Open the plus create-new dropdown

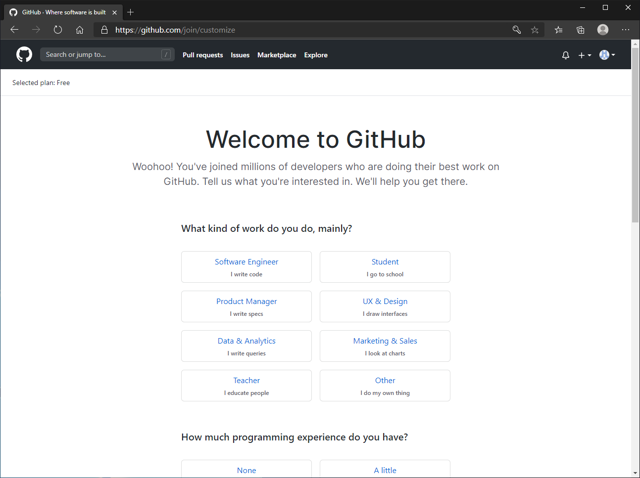click(584, 55)
